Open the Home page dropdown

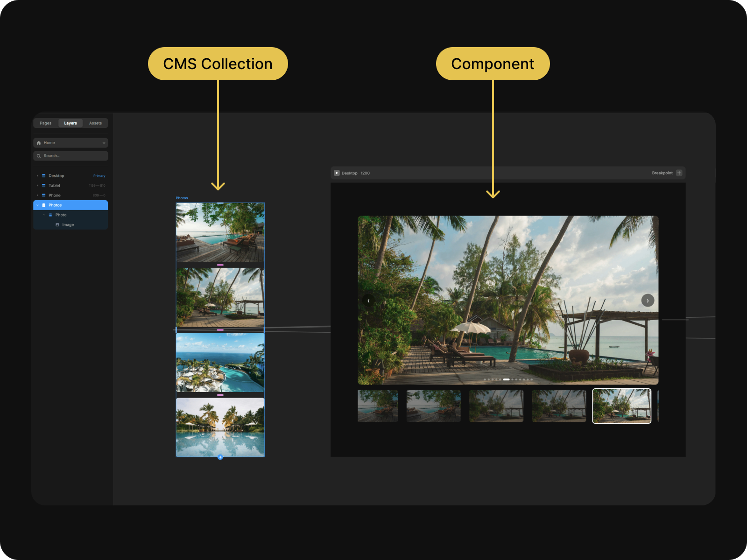pos(103,143)
